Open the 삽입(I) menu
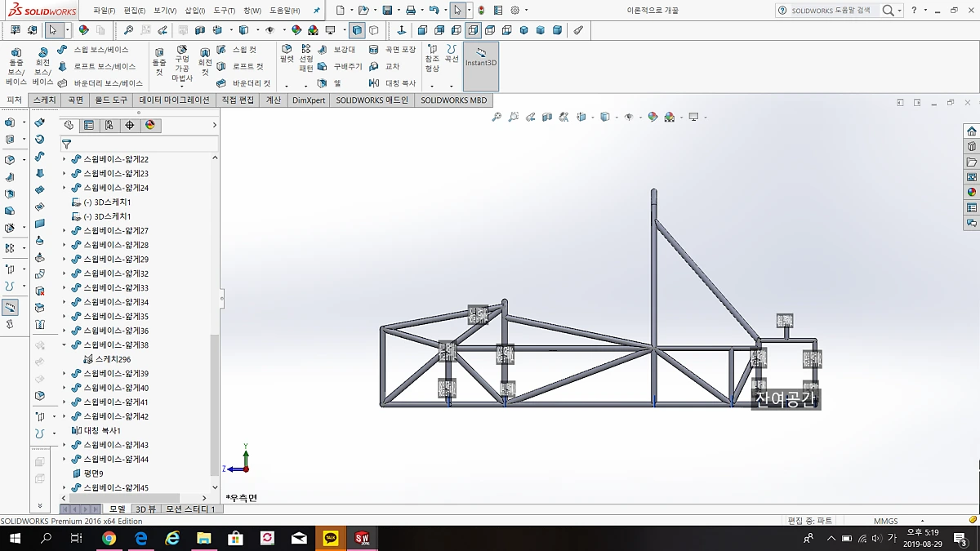This screenshot has height=551, width=980. [x=195, y=11]
